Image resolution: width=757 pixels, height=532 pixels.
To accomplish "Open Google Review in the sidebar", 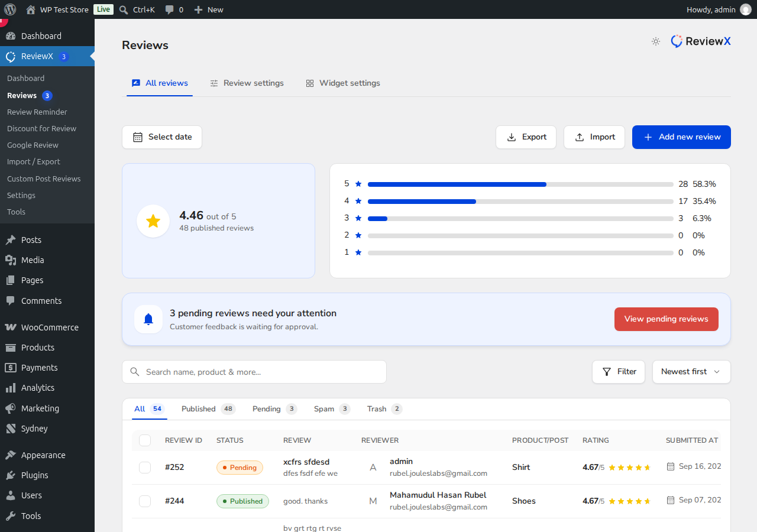I will (33, 145).
